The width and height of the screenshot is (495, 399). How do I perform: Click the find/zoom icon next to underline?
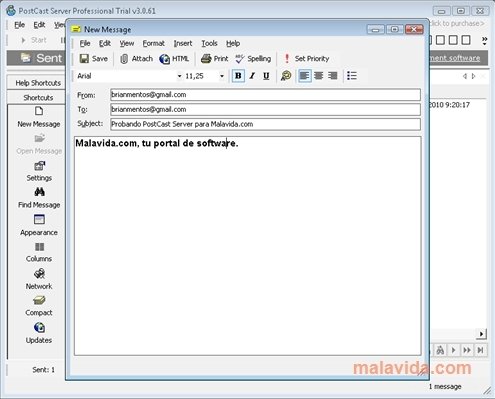(x=286, y=76)
